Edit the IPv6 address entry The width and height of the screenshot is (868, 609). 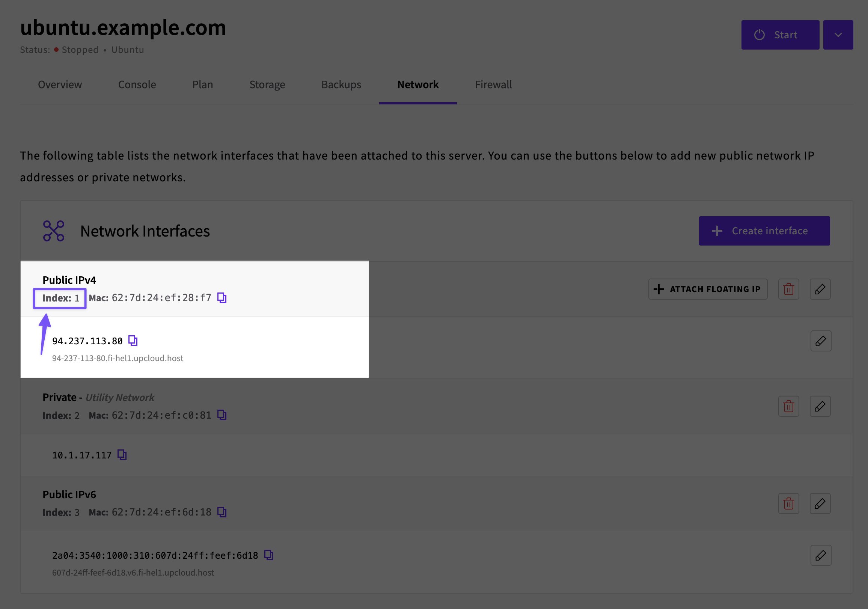pos(821,555)
